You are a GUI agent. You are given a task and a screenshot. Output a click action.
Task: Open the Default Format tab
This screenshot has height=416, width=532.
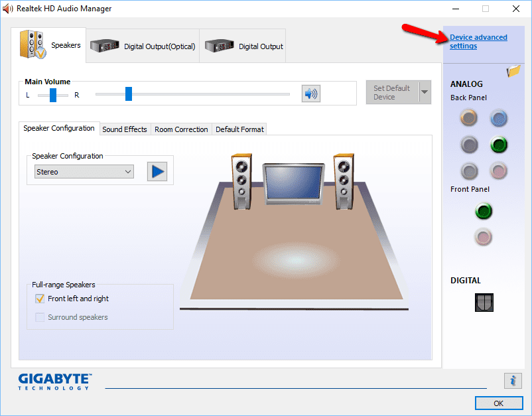tap(239, 129)
